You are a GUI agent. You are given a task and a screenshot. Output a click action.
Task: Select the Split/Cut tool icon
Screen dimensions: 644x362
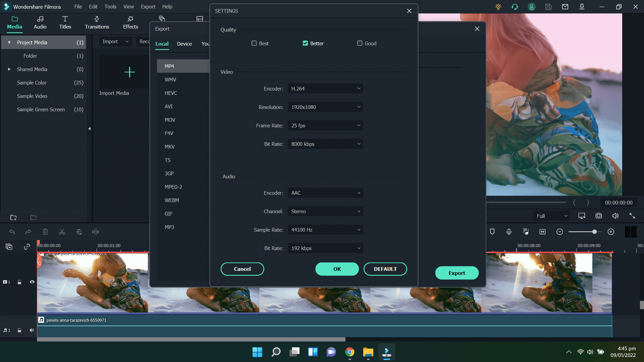61,232
